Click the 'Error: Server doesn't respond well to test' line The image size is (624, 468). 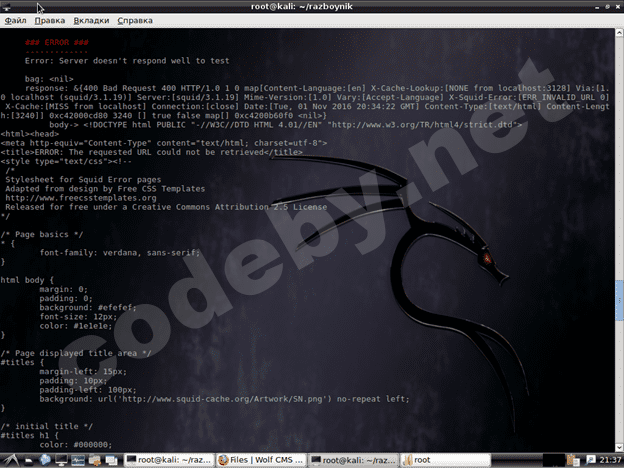(x=127, y=61)
